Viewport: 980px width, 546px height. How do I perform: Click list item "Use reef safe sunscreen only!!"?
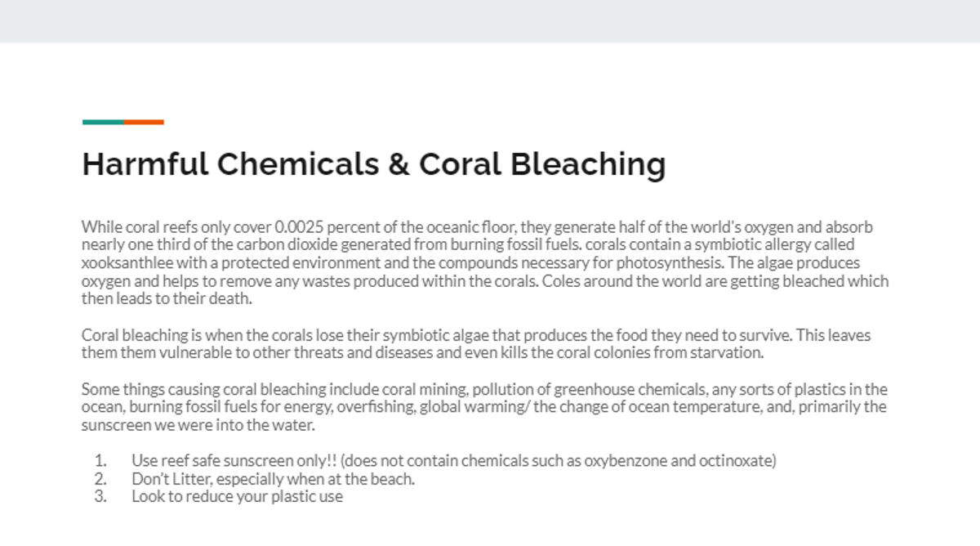click(453, 461)
